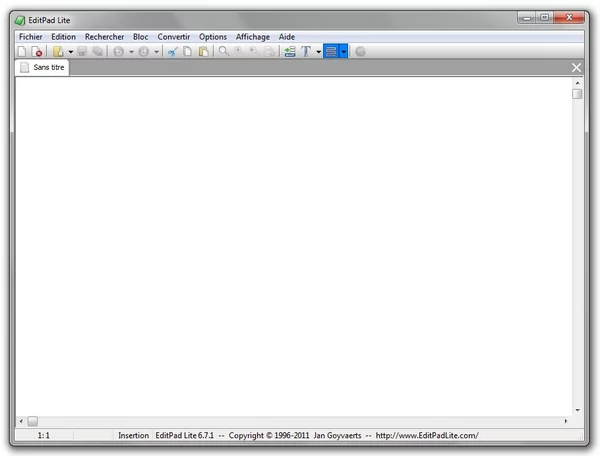600x456 pixels.
Task: Click the EditPad Lite title bar icon
Action: pos(20,20)
